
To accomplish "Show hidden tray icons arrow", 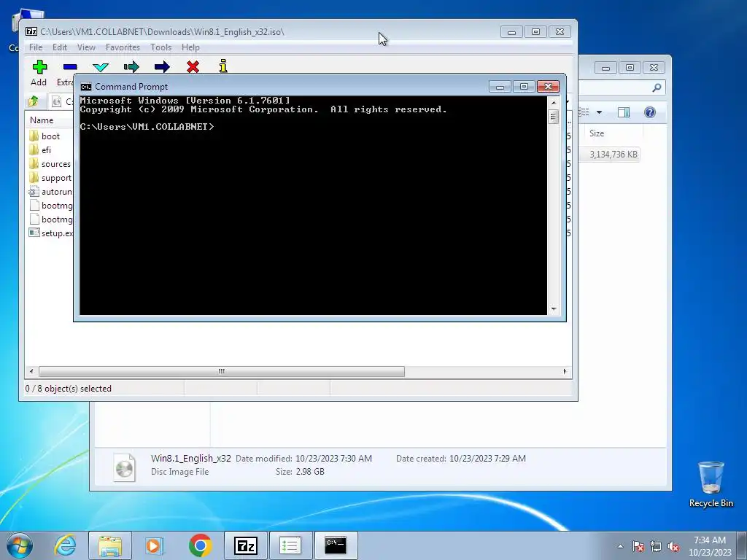I will pyautogui.click(x=620, y=546).
